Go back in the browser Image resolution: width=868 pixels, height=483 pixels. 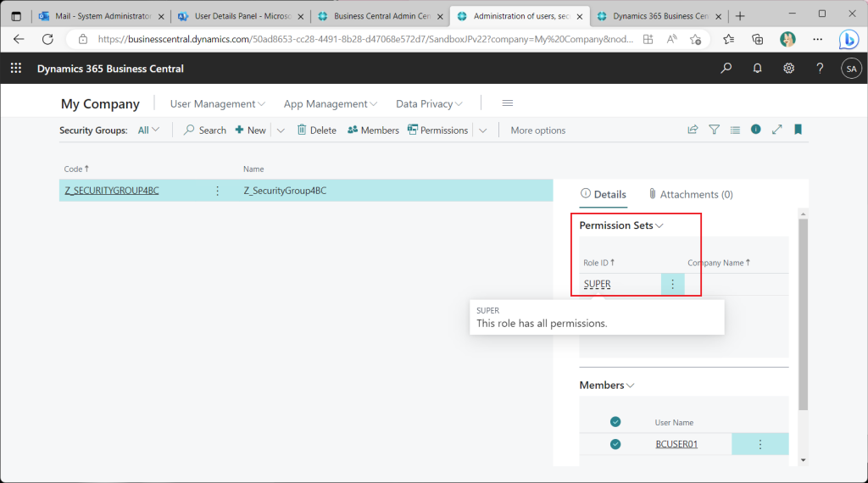point(19,39)
